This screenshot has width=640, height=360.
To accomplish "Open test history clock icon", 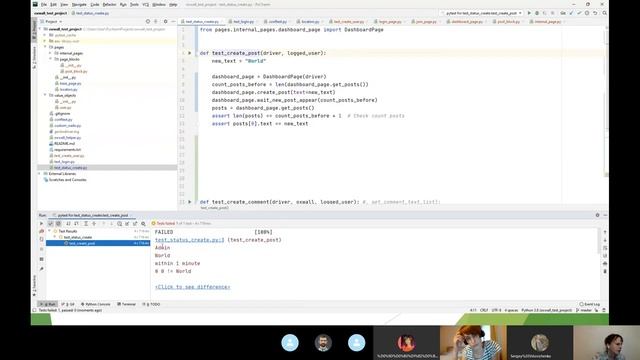I will point(119,224).
